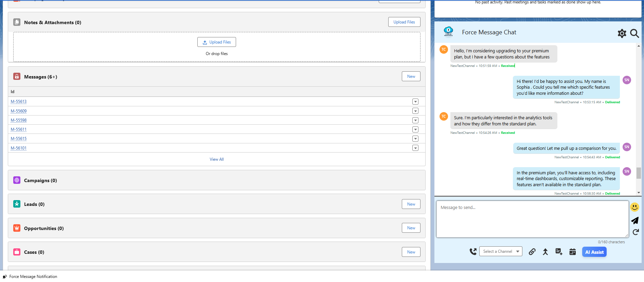Click New button in Cases section
Viewport: 644px width, 282px height.
pyautogui.click(x=411, y=252)
